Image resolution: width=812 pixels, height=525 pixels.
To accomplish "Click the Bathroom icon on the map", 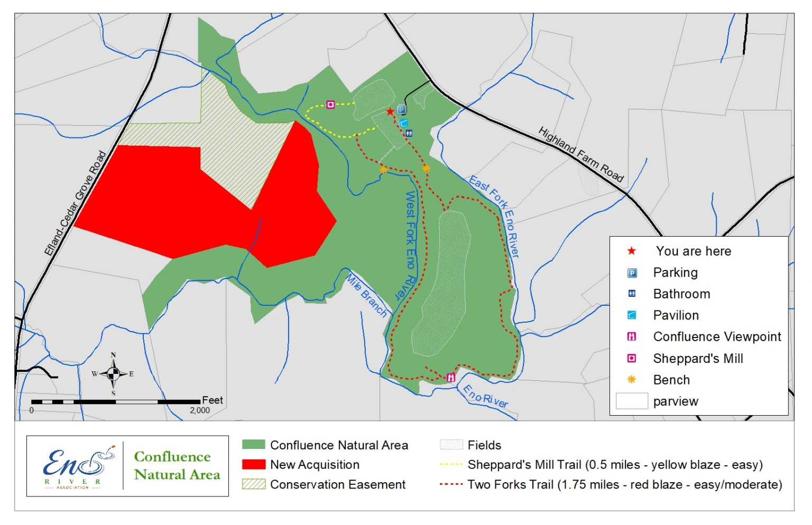I will point(409,133).
